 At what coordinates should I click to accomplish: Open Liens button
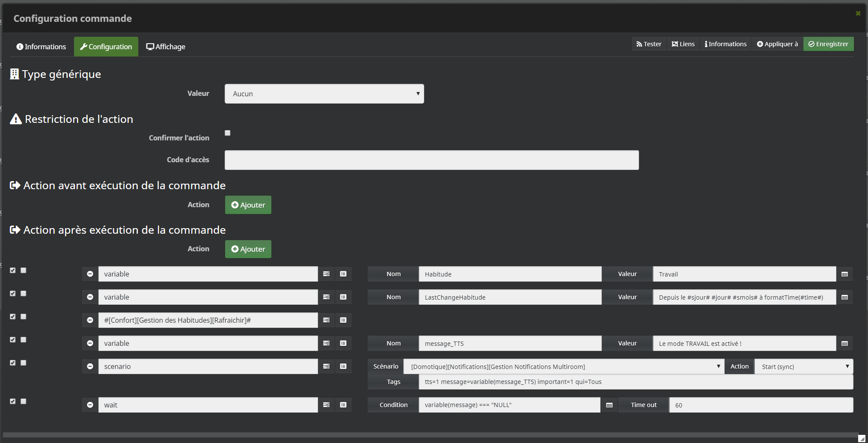pos(683,44)
